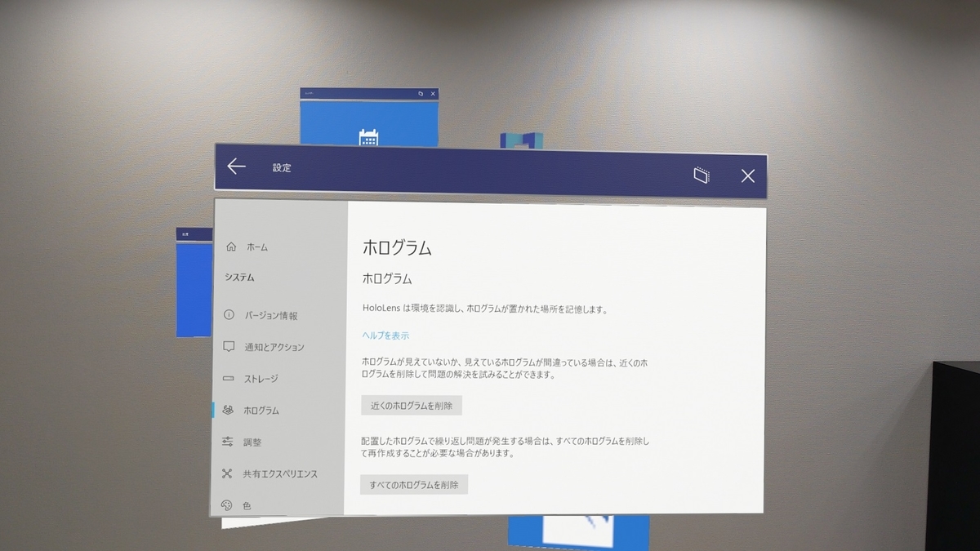Click the large ホログラム page heading

pos(397,247)
